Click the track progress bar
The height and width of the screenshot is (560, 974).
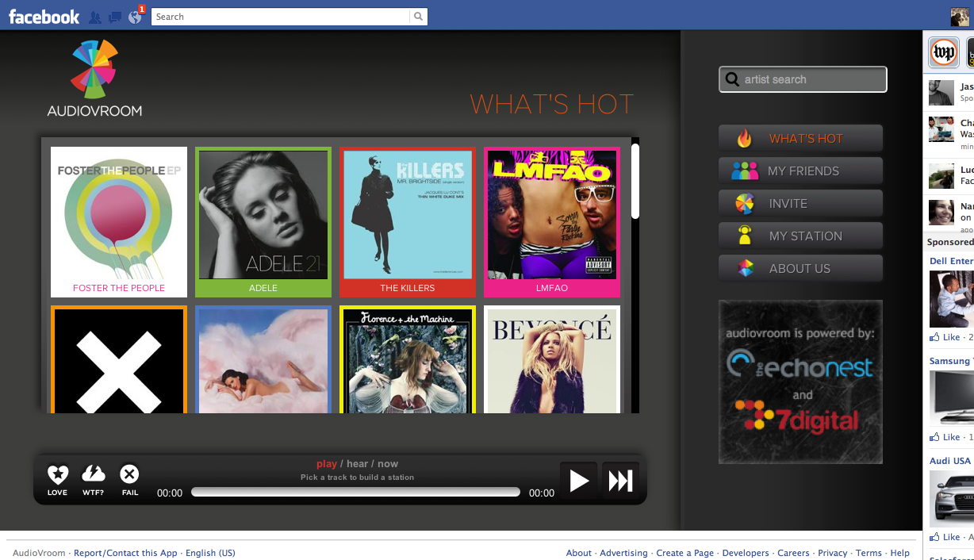coord(357,492)
